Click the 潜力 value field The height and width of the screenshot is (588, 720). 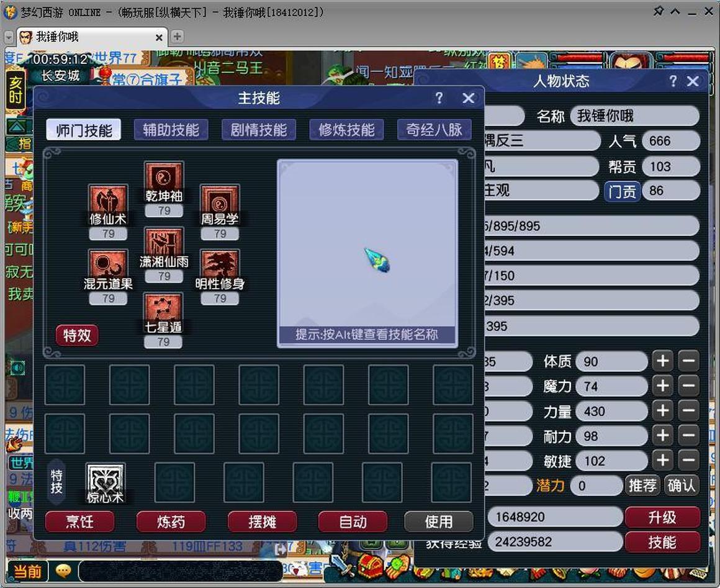[x=596, y=486]
